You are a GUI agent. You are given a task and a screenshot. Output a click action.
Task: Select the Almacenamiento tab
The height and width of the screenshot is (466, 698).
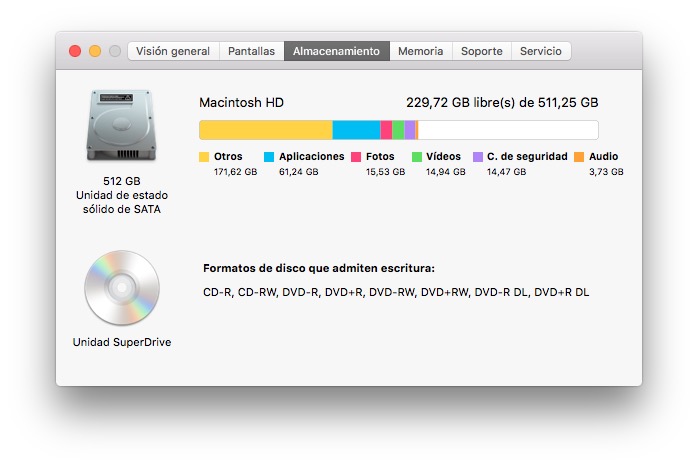pos(336,51)
